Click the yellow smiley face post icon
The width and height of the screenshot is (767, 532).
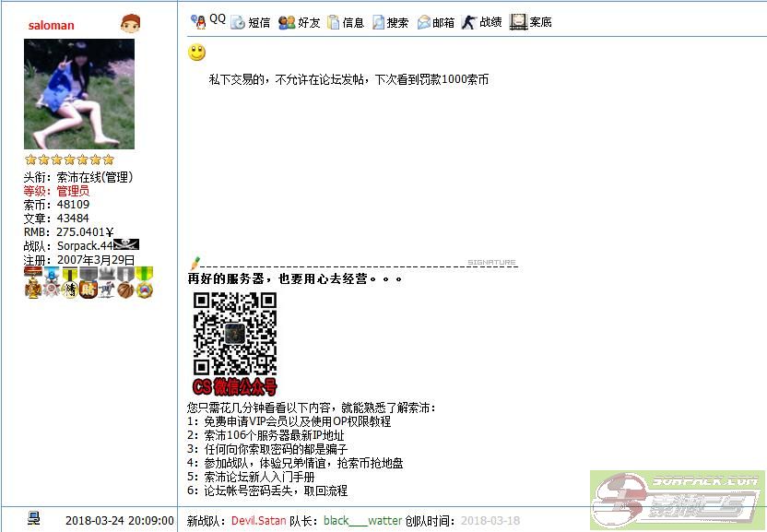coord(196,53)
